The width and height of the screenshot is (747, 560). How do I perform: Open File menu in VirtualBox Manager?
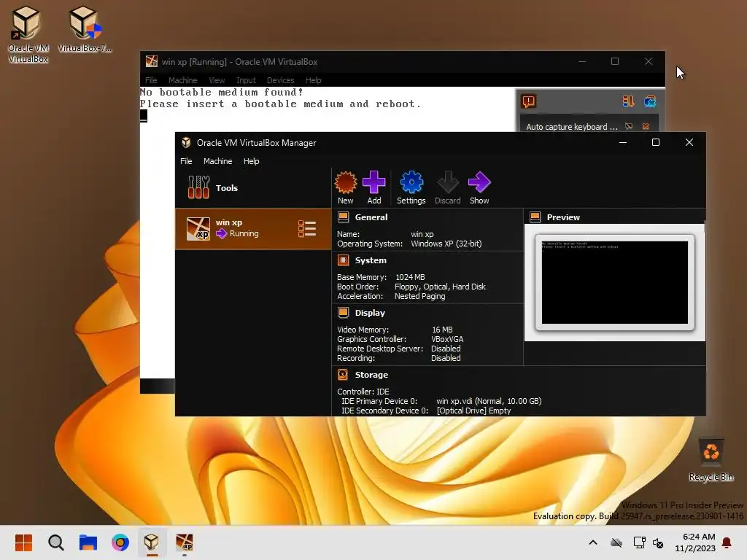(x=186, y=161)
